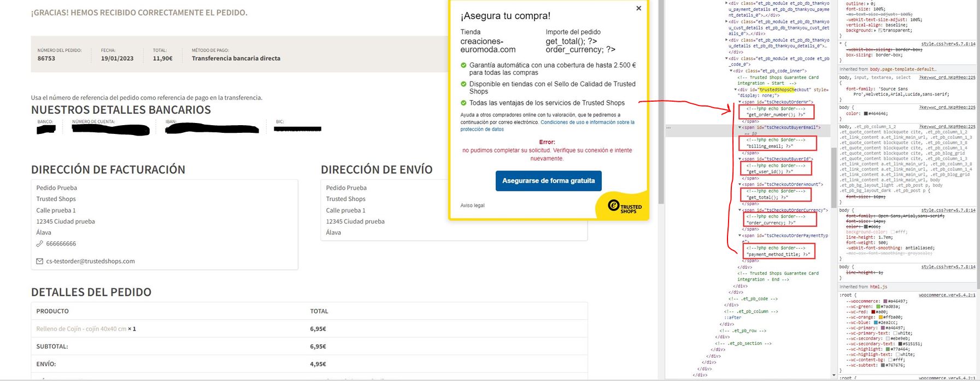The width and height of the screenshot is (980, 381).
Task: Collapse the tsCheckoutBuyerId span node
Action: (x=740, y=159)
